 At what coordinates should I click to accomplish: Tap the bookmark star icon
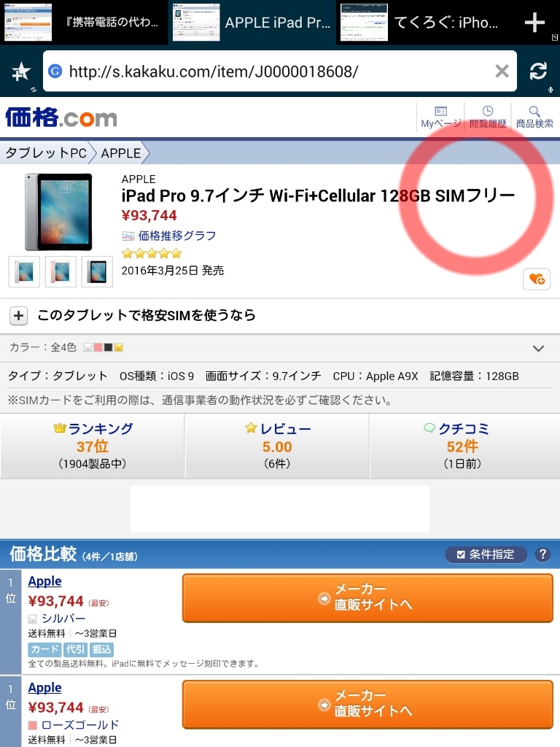coord(21,71)
